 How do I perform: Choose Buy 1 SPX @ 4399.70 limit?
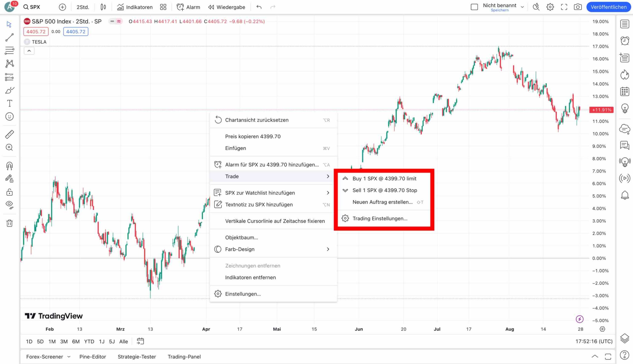coord(384,178)
